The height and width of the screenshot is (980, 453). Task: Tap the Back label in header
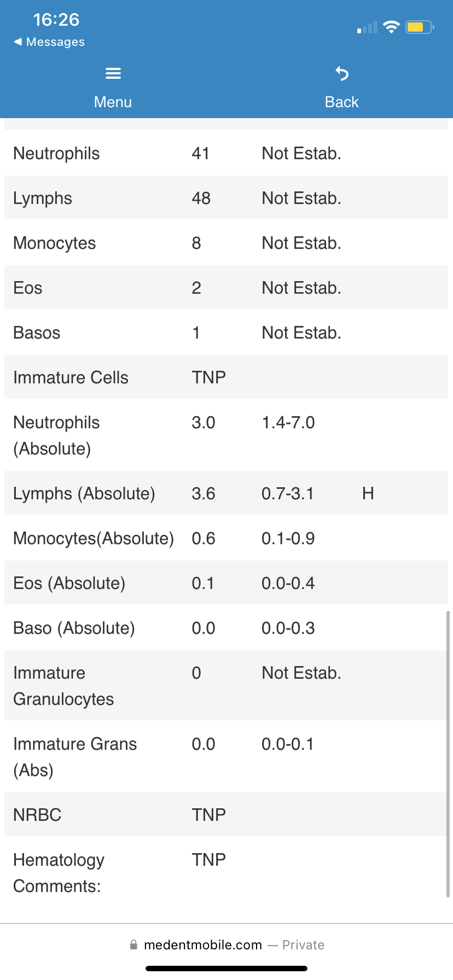click(x=341, y=102)
